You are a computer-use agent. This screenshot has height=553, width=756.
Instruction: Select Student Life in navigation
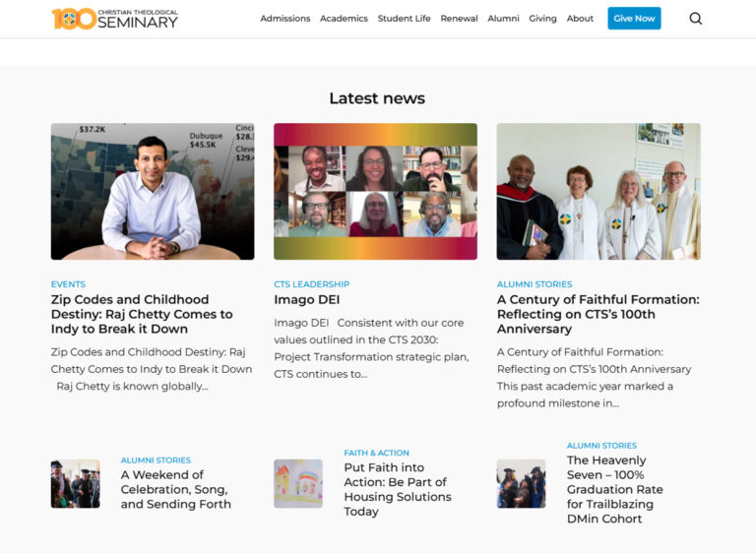click(x=404, y=19)
